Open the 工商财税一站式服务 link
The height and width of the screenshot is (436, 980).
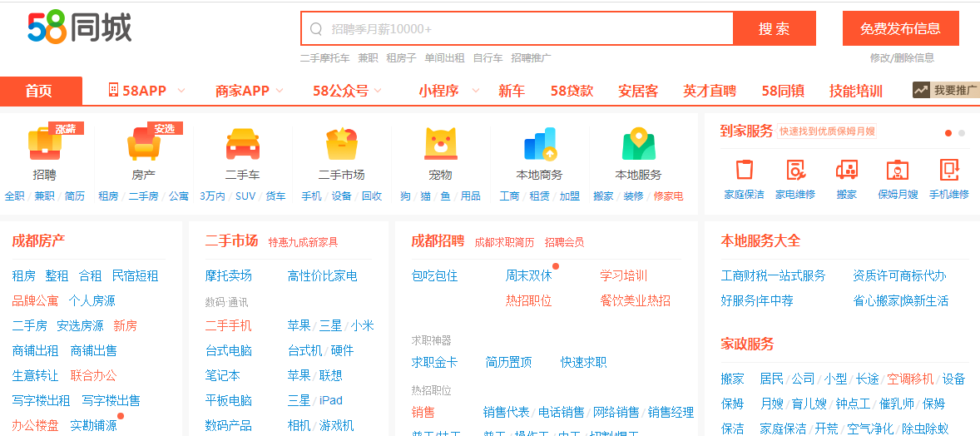773,276
